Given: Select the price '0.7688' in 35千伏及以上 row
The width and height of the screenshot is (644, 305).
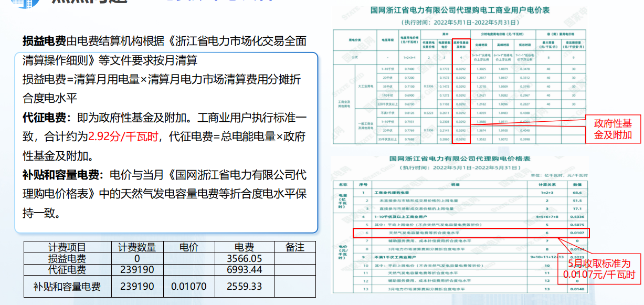Looking at the screenshot, I should pyautogui.click(x=409, y=139).
